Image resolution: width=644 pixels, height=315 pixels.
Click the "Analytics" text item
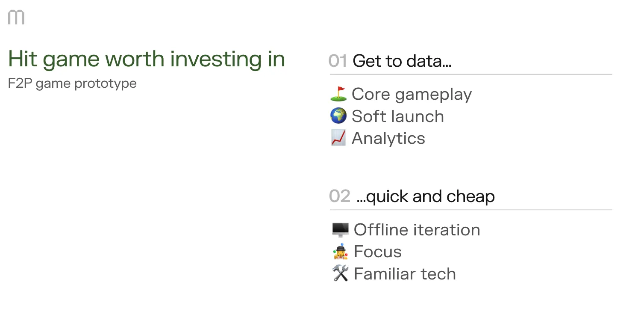point(388,138)
